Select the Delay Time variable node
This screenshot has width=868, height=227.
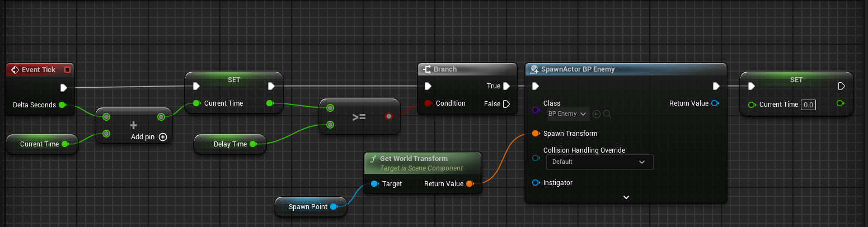[229, 144]
